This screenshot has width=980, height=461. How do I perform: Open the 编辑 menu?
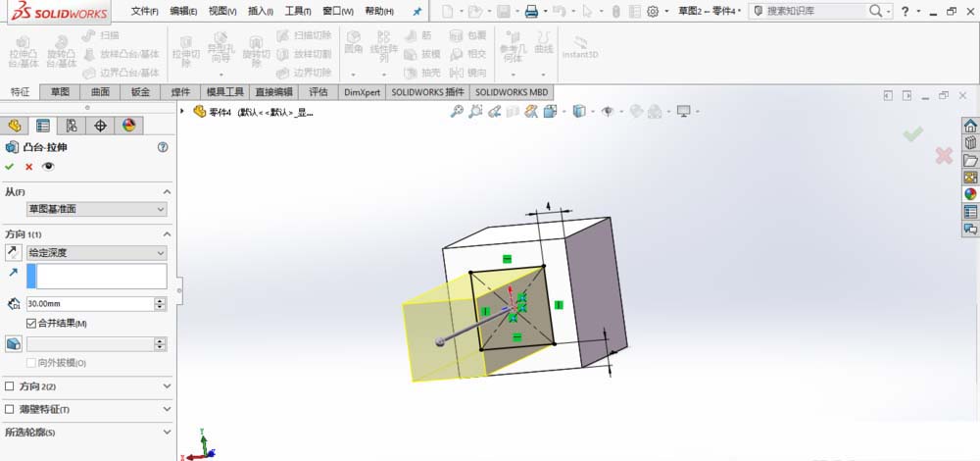click(x=184, y=11)
